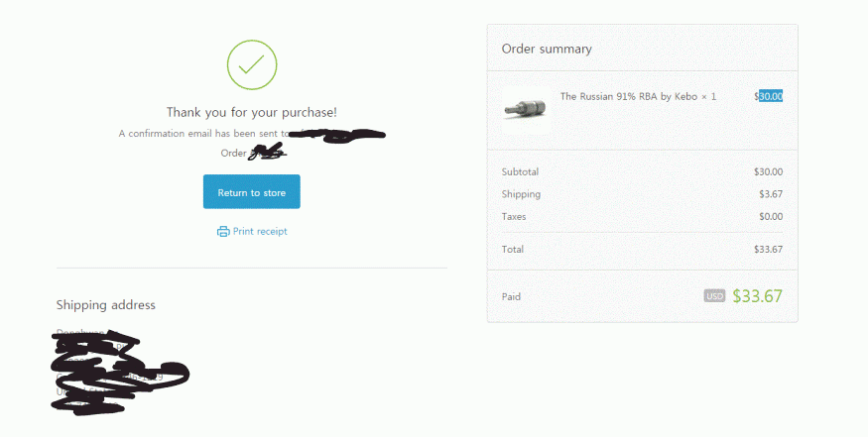Screen dimensions: 868x437
Task: Click the Russian 91% RBA product thumbnail
Action: pyautogui.click(x=526, y=110)
